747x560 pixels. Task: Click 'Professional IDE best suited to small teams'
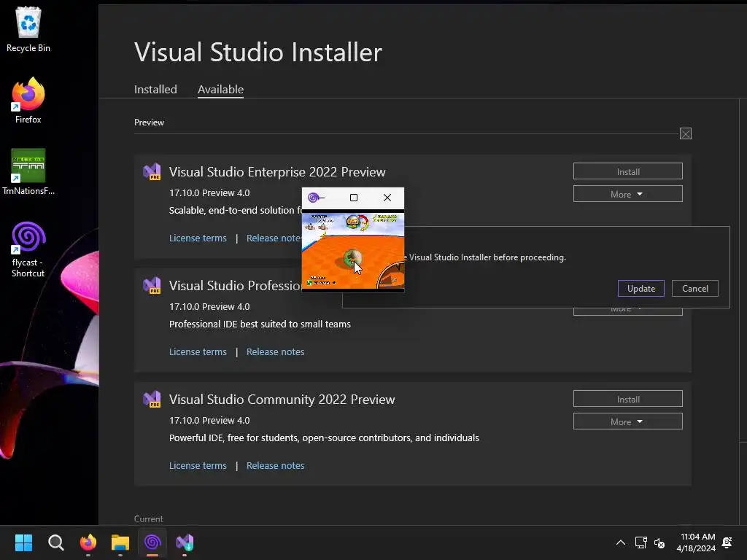pyautogui.click(x=260, y=324)
